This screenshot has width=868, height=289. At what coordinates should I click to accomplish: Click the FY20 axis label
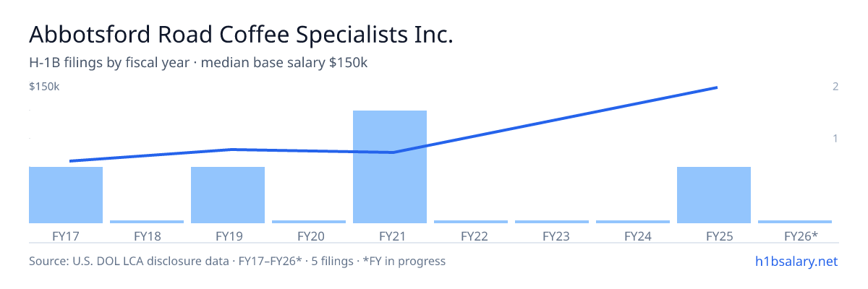[309, 236]
